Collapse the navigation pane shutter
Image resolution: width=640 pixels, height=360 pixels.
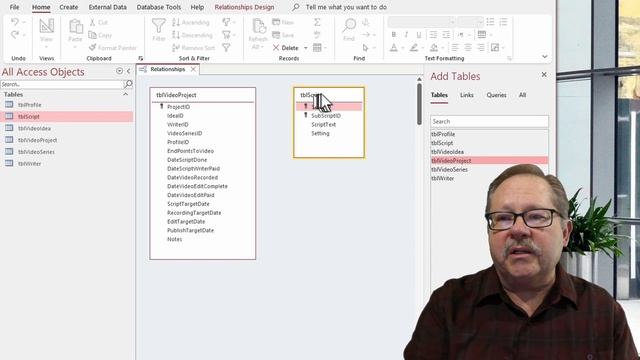129,71
